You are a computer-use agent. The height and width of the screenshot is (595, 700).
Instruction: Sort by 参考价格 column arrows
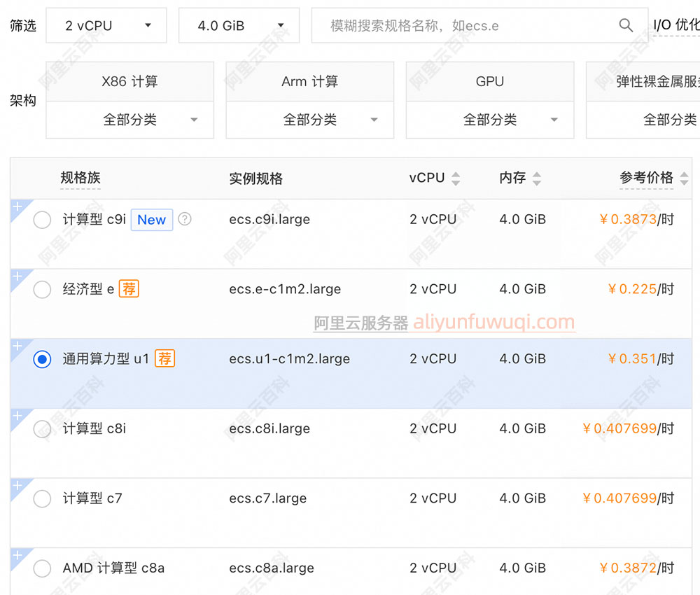(x=684, y=178)
